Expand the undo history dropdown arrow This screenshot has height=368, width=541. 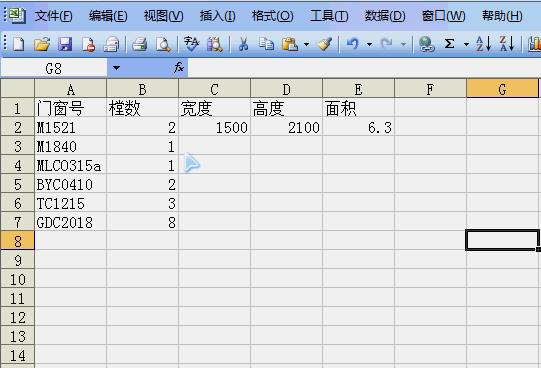click(369, 44)
